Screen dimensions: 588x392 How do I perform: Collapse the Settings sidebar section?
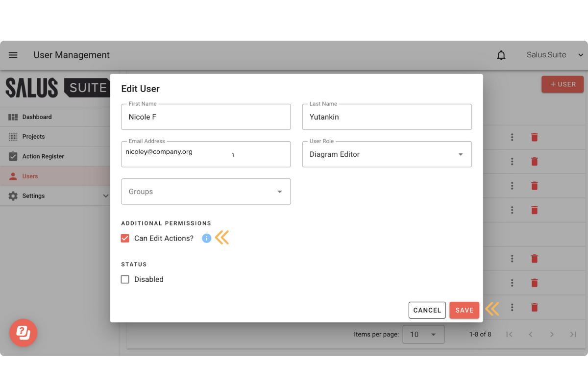click(105, 196)
